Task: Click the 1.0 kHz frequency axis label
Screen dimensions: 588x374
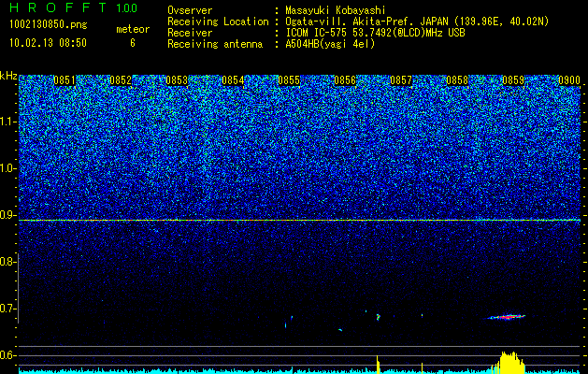Action: tap(8, 168)
